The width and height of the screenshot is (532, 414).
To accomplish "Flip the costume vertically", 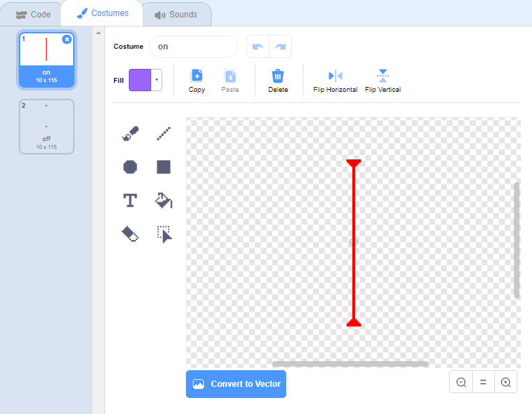I will 382,80.
